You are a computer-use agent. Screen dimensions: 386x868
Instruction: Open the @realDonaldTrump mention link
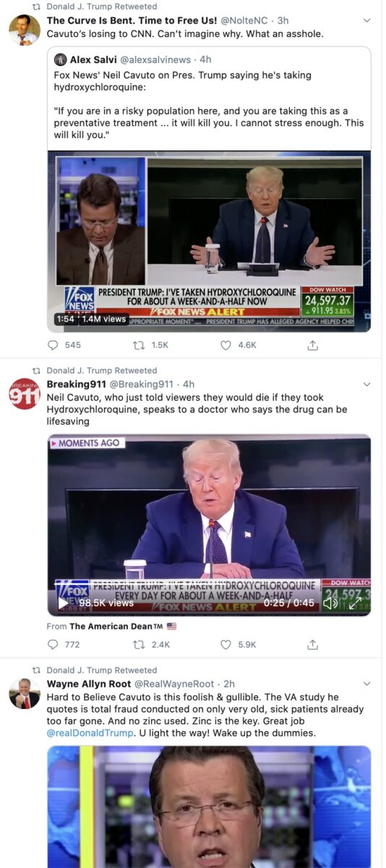coord(90,733)
